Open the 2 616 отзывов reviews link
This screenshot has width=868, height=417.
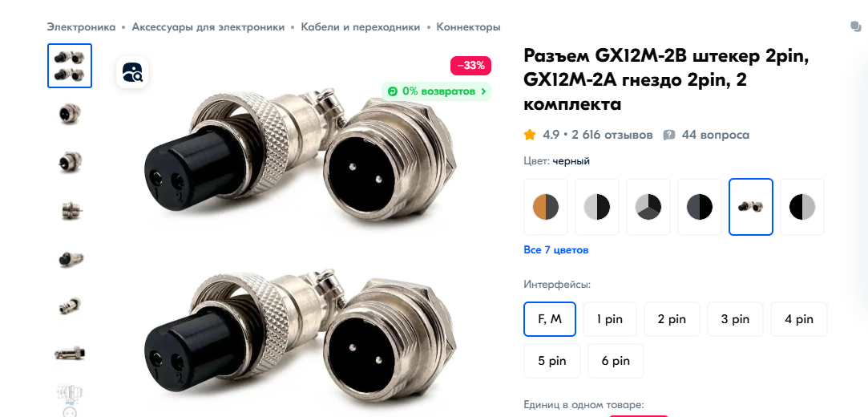pos(612,135)
